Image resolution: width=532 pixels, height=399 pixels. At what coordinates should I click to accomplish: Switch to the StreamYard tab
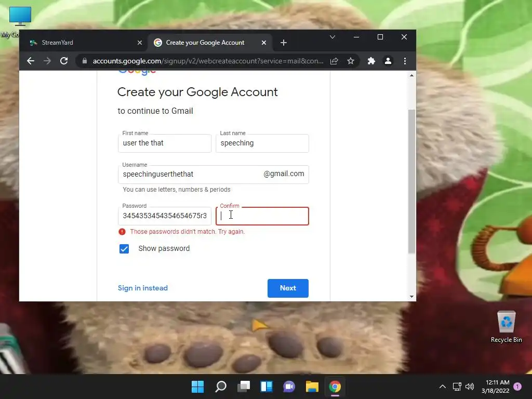[x=85, y=43]
